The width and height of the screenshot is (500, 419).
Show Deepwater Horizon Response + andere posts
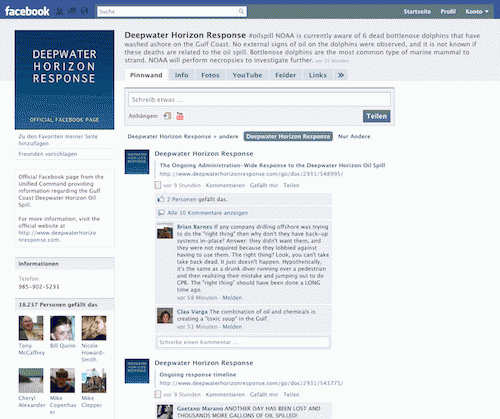tap(183, 136)
